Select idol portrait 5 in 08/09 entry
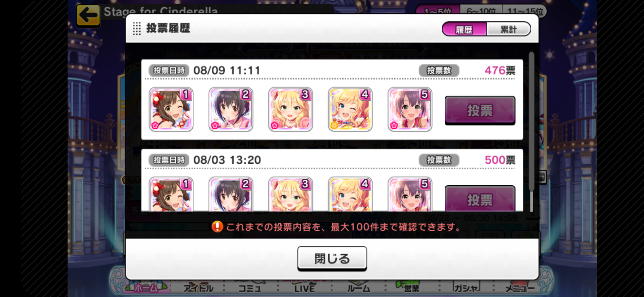 tap(410, 109)
